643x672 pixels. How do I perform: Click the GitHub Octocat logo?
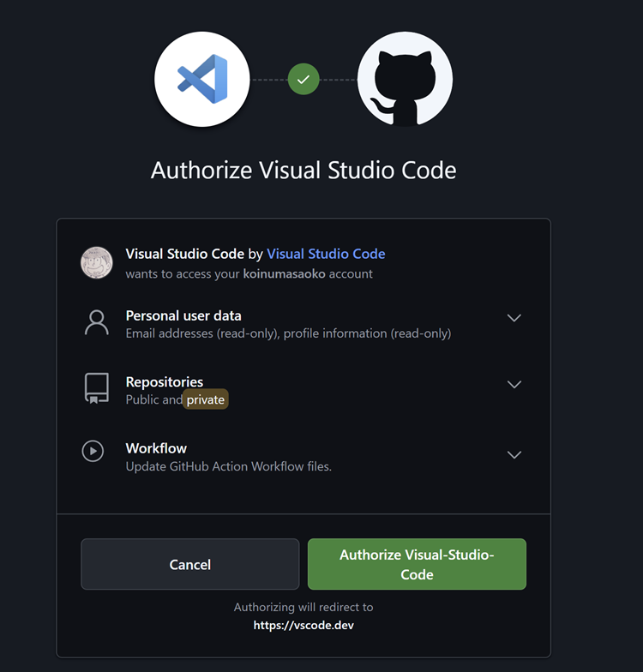click(405, 79)
